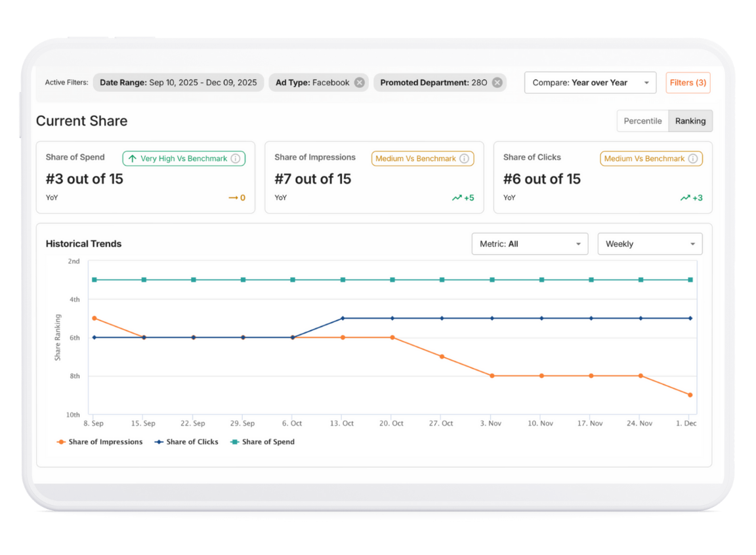Click the Share of Clicks YoY trend arrow

(685, 198)
